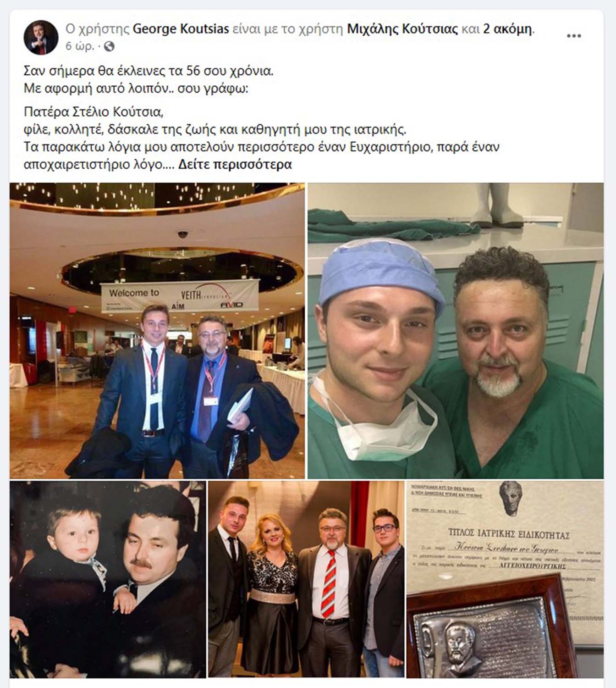Expand post text with 'Δείτε περισσότερα'
This screenshot has height=688, width=616.
click(235, 164)
